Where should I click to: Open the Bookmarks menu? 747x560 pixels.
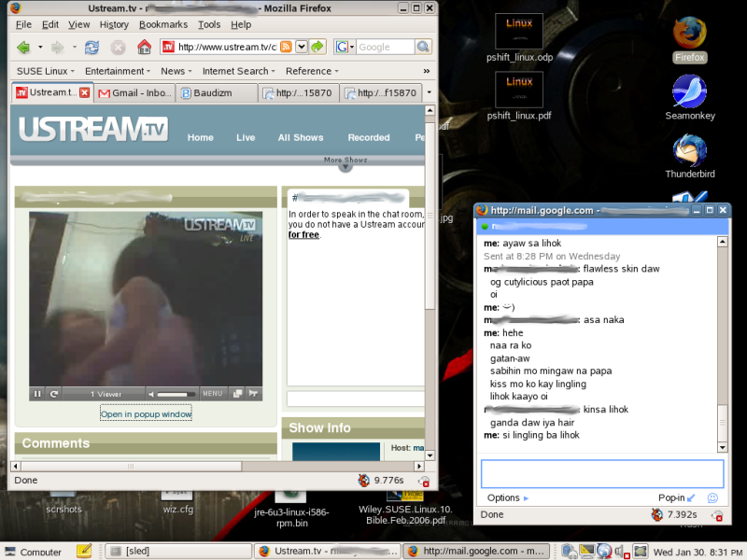pyautogui.click(x=162, y=24)
